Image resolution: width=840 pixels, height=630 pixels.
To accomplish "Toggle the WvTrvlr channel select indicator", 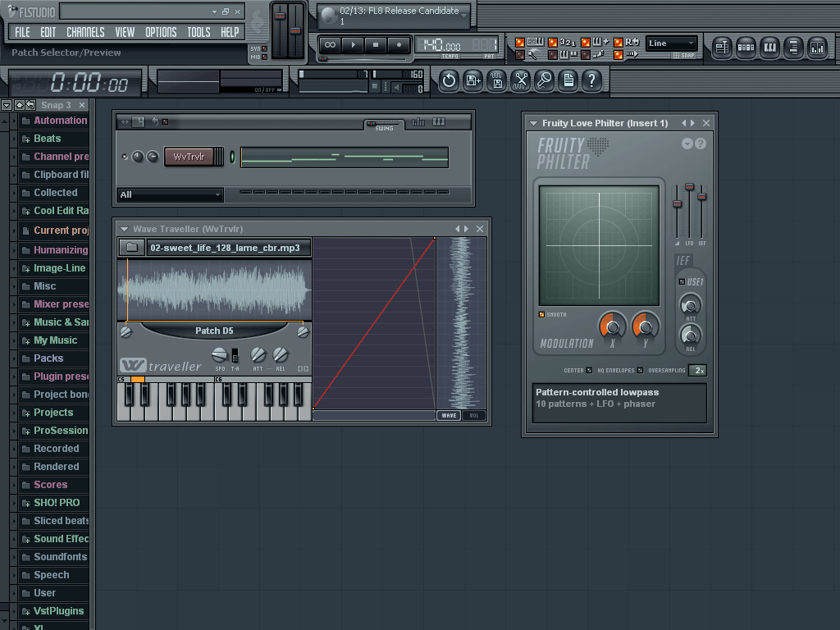I will (232, 157).
